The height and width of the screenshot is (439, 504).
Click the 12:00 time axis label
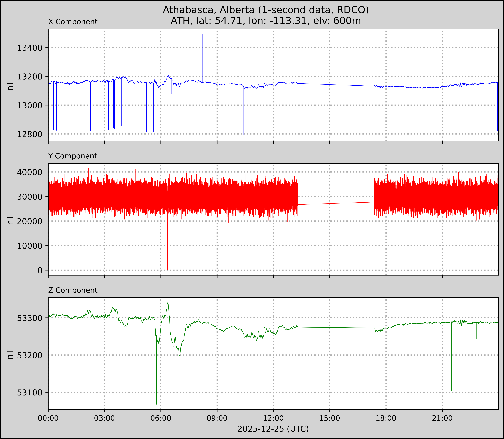[x=273, y=418]
